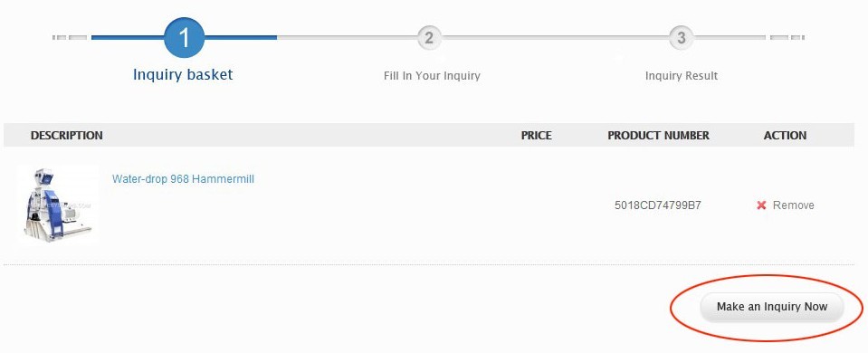Open the Water-drop 968 Hammermill link
This screenshot has height=353, width=868.
coord(183,178)
